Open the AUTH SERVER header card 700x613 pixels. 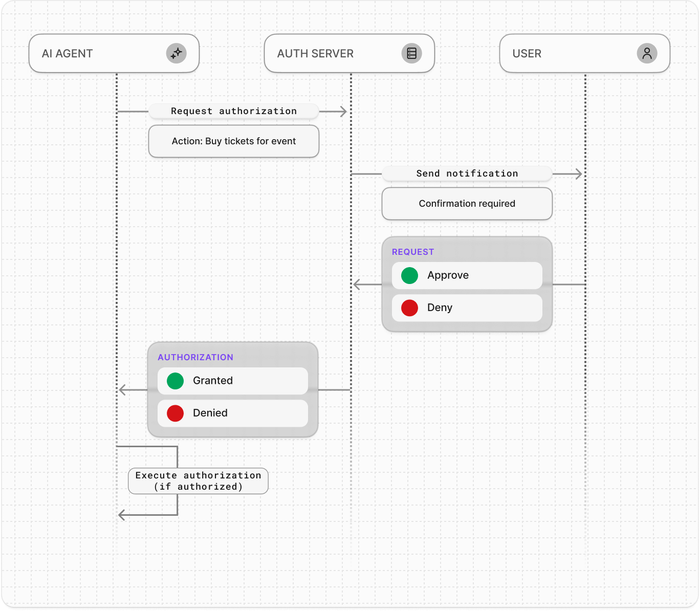pos(349,53)
